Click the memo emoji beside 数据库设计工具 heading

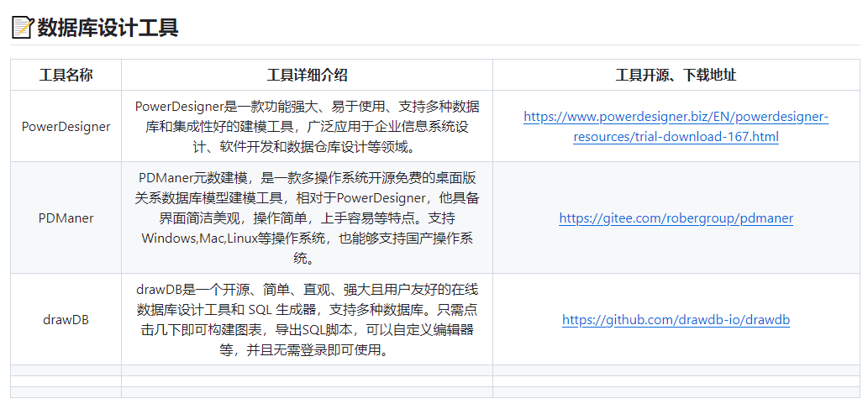22,27
